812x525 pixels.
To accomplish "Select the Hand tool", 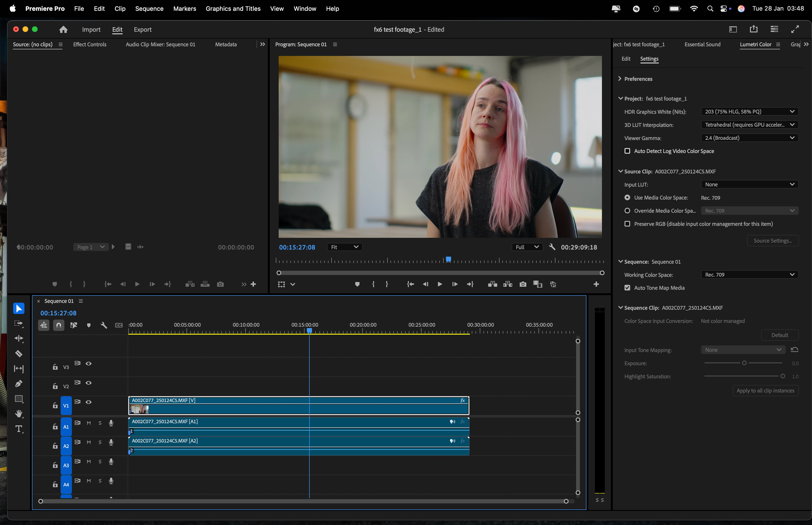I will [x=19, y=414].
